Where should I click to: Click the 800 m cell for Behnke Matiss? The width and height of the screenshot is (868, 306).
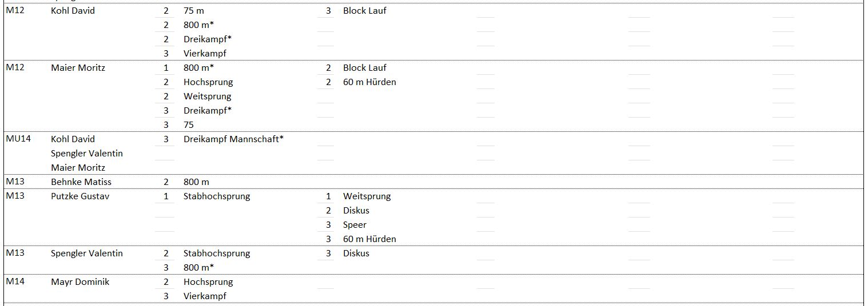coord(196,182)
